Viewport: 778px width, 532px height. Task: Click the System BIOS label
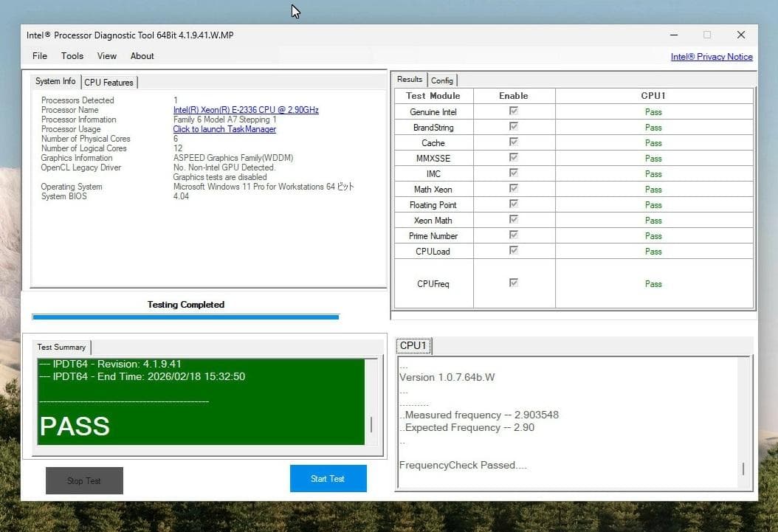pyautogui.click(x=64, y=196)
